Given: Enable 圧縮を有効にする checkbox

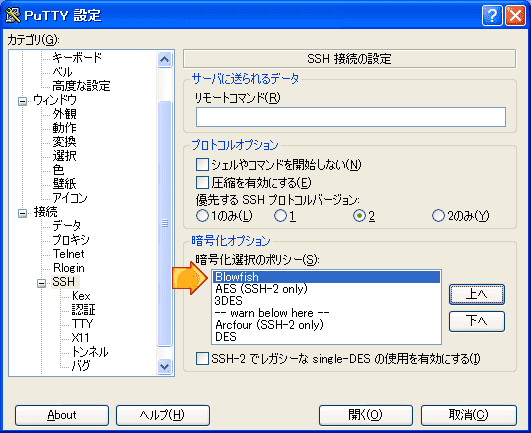Looking at the screenshot, I should 202,182.
